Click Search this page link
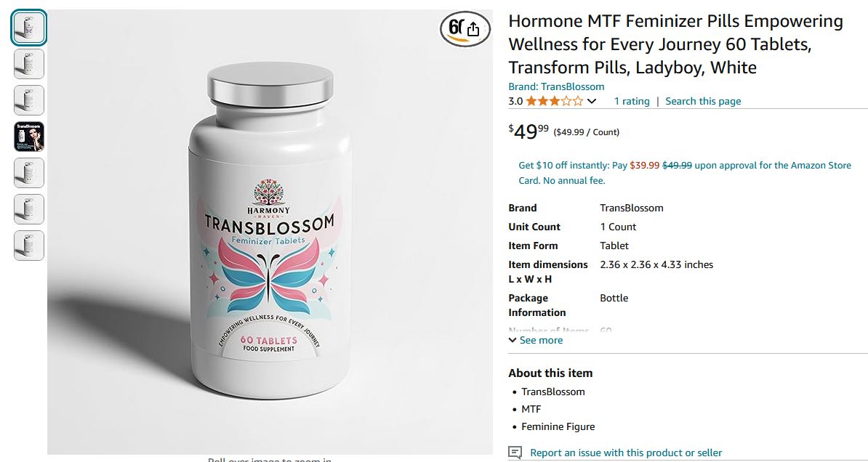 (703, 101)
